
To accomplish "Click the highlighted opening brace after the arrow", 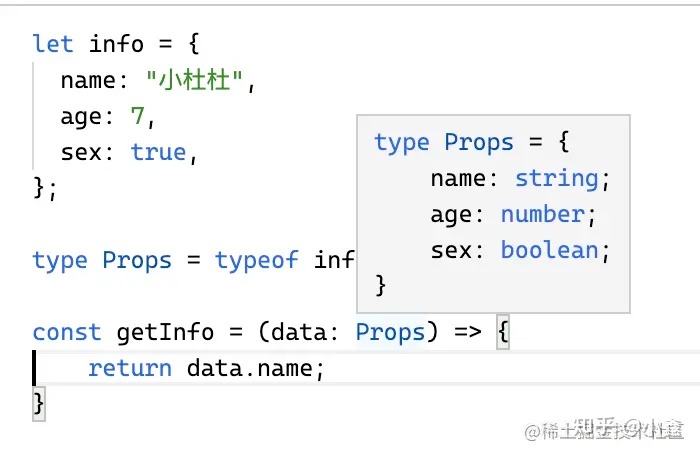I will tap(502, 332).
